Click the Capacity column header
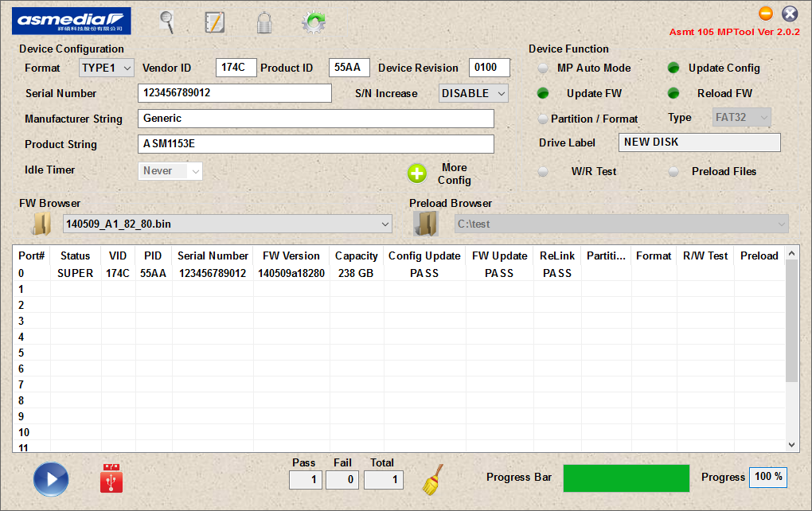The height and width of the screenshot is (511, 812). (357, 255)
